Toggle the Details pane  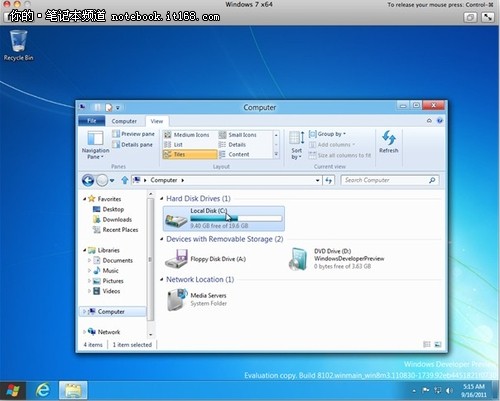[x=133, y=145]
